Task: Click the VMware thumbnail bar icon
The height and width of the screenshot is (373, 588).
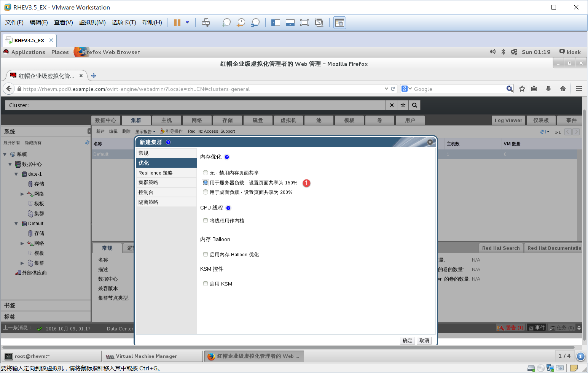Action: [290, 22]
